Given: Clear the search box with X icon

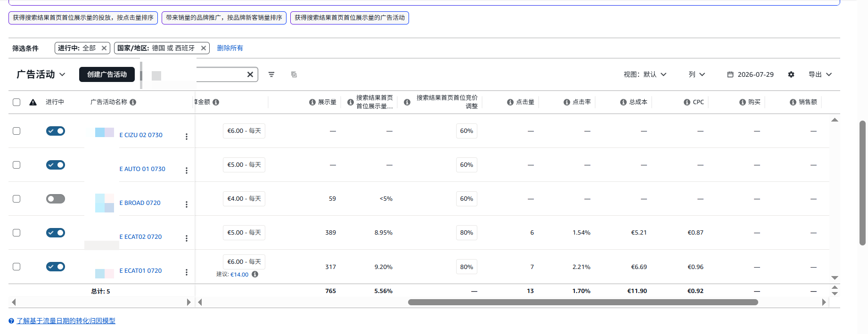Looking at the screenshot, I should click(250, 74).
